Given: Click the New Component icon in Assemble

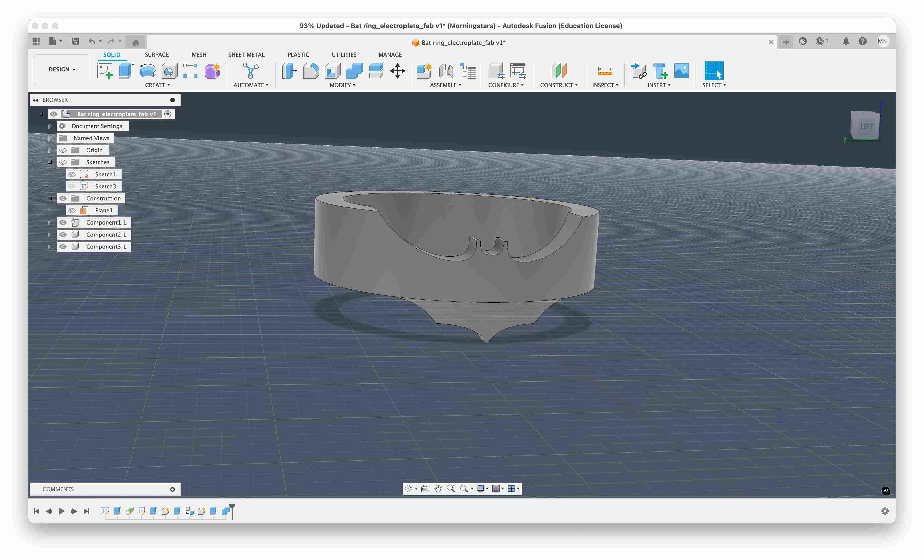Looking at the screenshot, I should click(x=424, y=71).
